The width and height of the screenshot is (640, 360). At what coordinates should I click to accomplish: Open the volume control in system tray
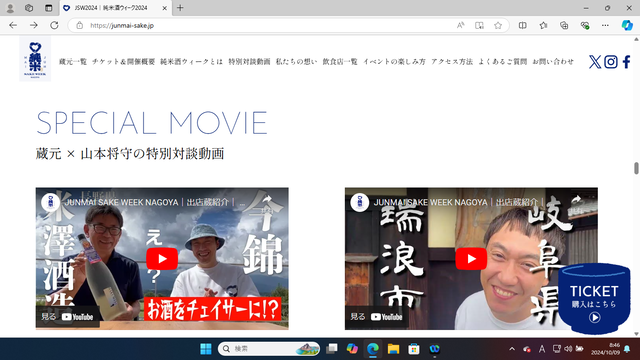[x=568, y=349]
